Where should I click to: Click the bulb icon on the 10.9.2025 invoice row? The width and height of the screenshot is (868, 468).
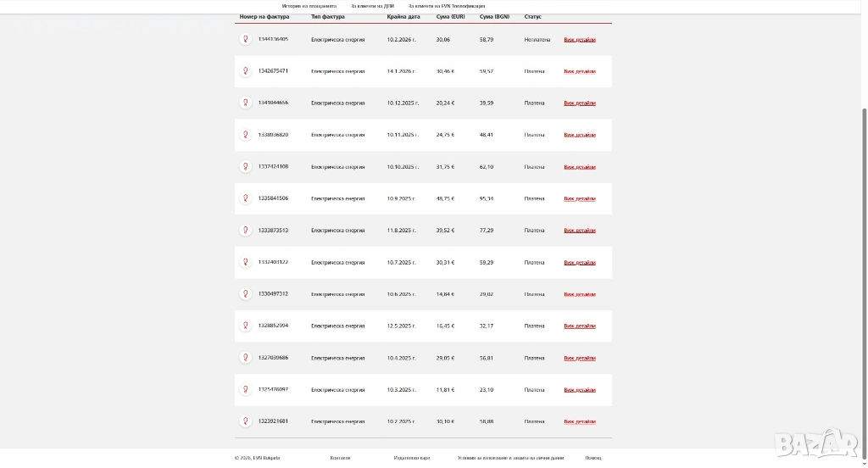tap(246, 198)
